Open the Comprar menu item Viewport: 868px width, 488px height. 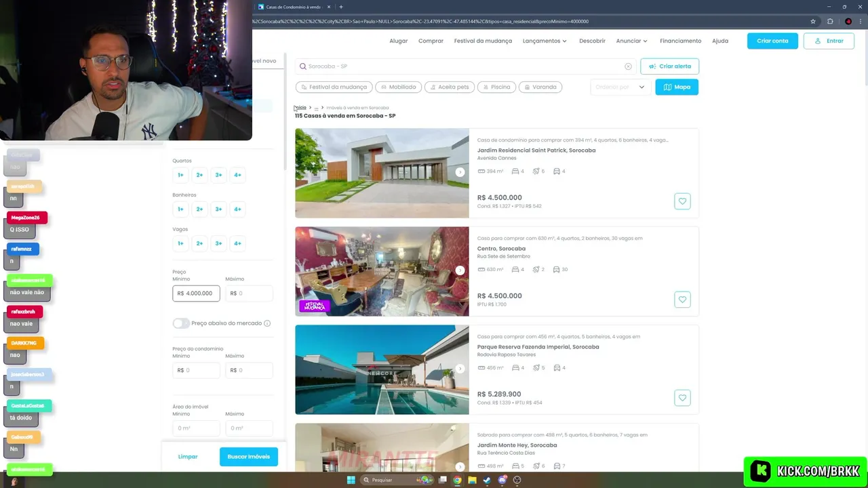point(431,41)
